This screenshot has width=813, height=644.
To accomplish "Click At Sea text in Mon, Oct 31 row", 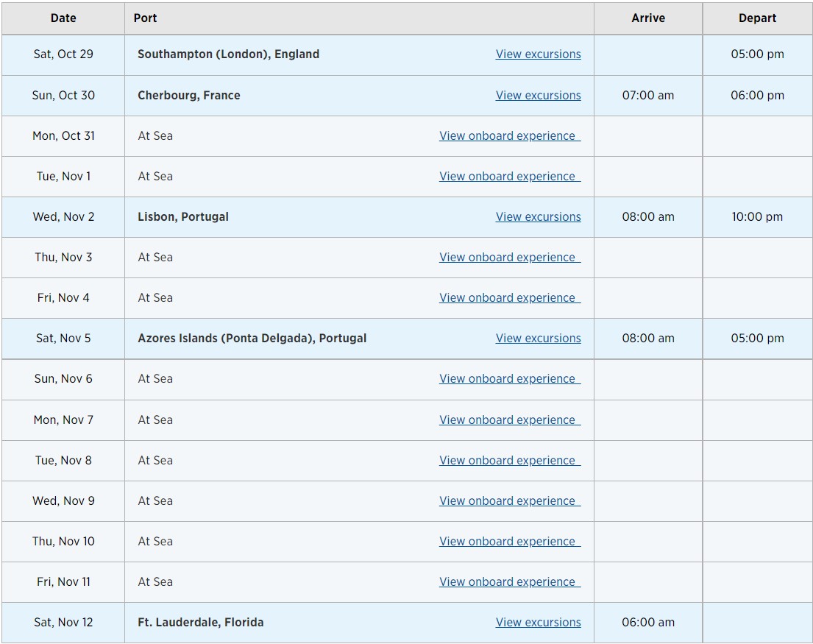I will [x=155, y=136].
